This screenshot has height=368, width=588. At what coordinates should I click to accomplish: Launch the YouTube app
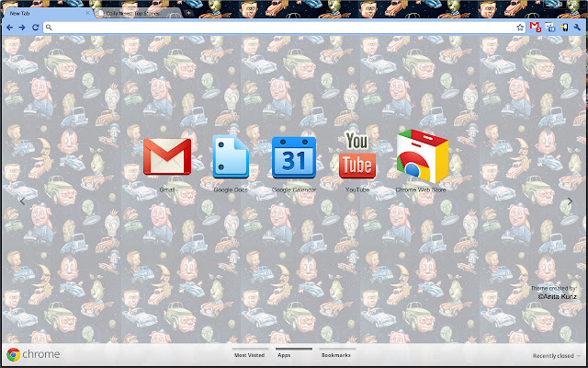tap(357, 155)
